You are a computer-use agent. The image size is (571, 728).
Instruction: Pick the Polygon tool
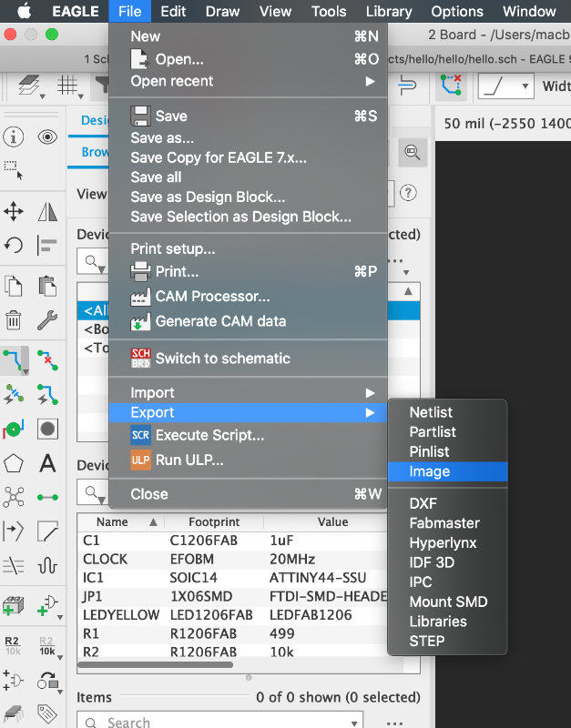[x=14, y=463]
